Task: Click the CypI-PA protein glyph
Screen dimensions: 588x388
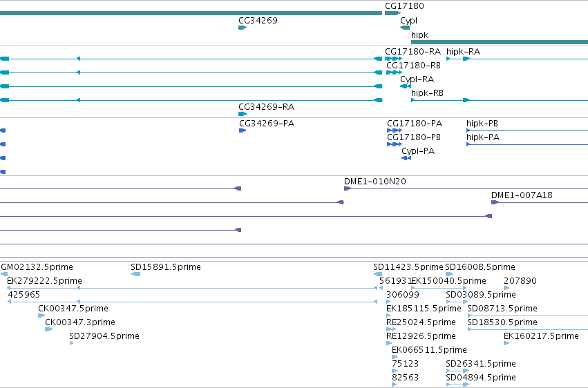Action: tap(406, 158)
